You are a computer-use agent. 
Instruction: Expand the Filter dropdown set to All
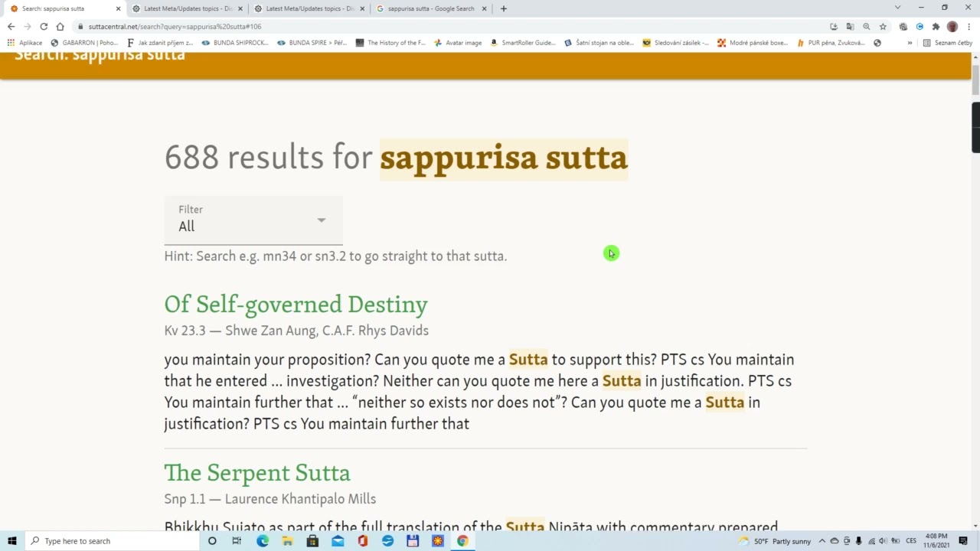tap(253, 220)
